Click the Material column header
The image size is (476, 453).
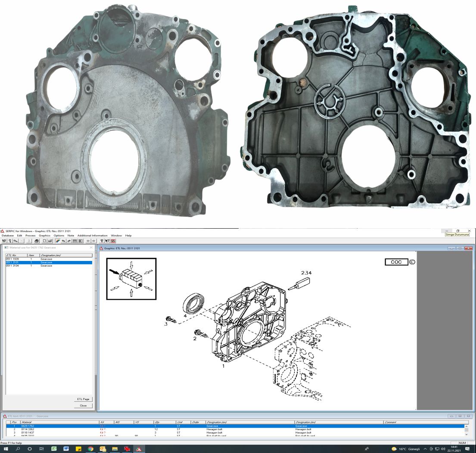60,422
